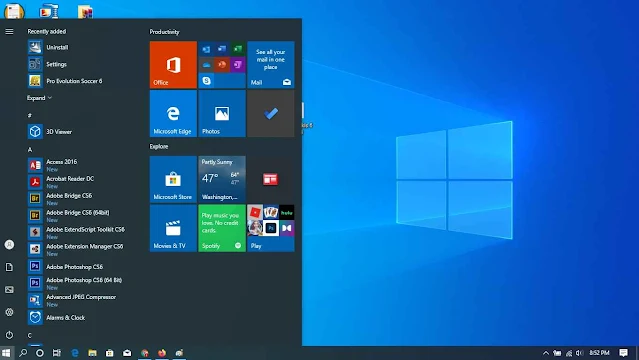
Task: Click the Windows Start button
Action: (x=6, y=353)
